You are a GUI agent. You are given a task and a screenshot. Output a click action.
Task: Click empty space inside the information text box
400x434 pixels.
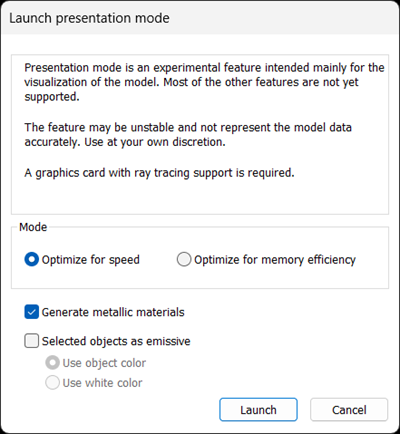(200, 198)
